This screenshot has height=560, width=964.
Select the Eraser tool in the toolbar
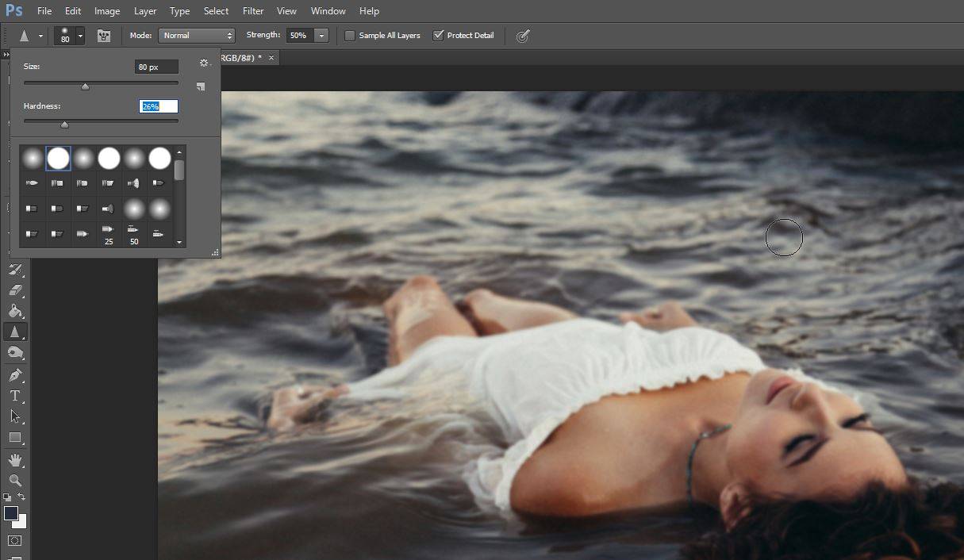(x=15, y=290)
